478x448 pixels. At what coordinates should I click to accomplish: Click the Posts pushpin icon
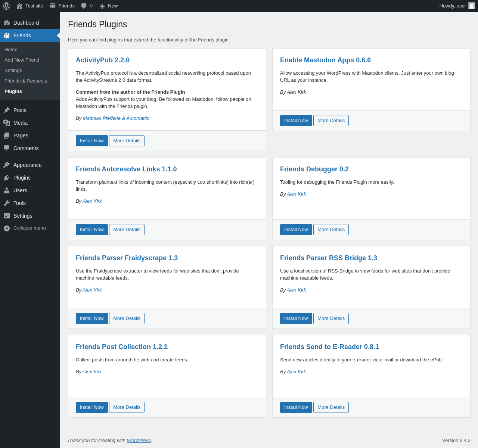7,110
